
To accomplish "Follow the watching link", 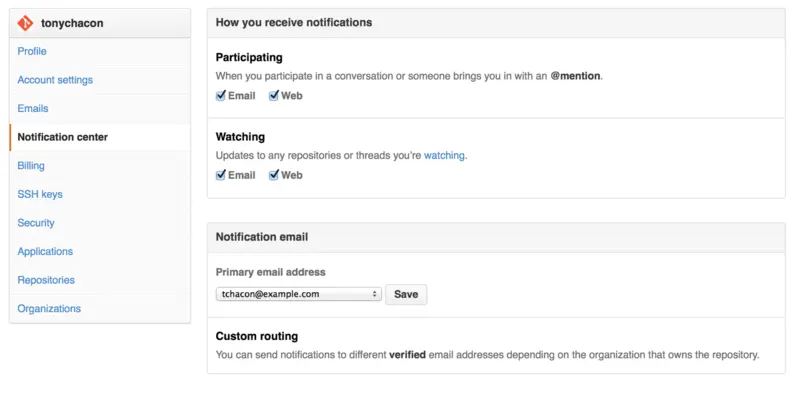I will point(444,155).
